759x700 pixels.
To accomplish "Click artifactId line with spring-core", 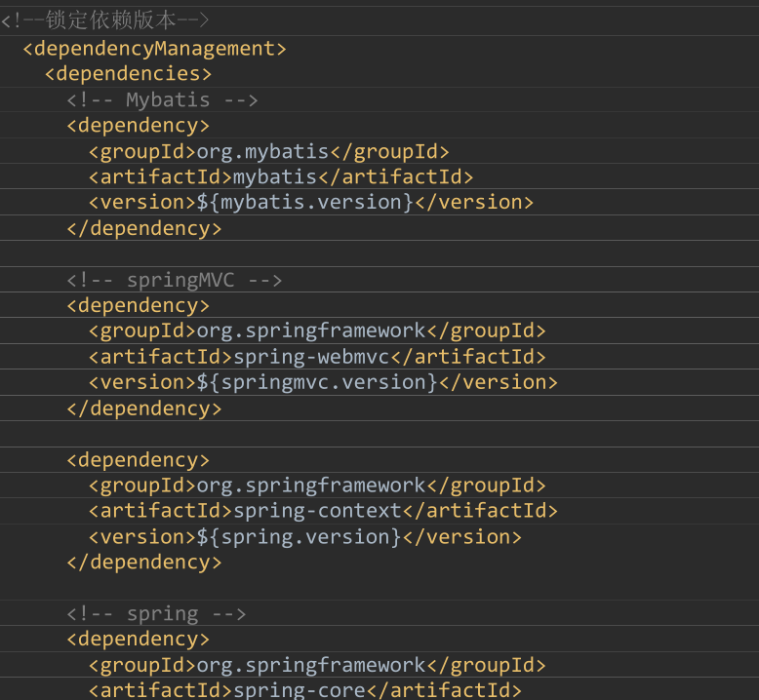I will (305, 690).
